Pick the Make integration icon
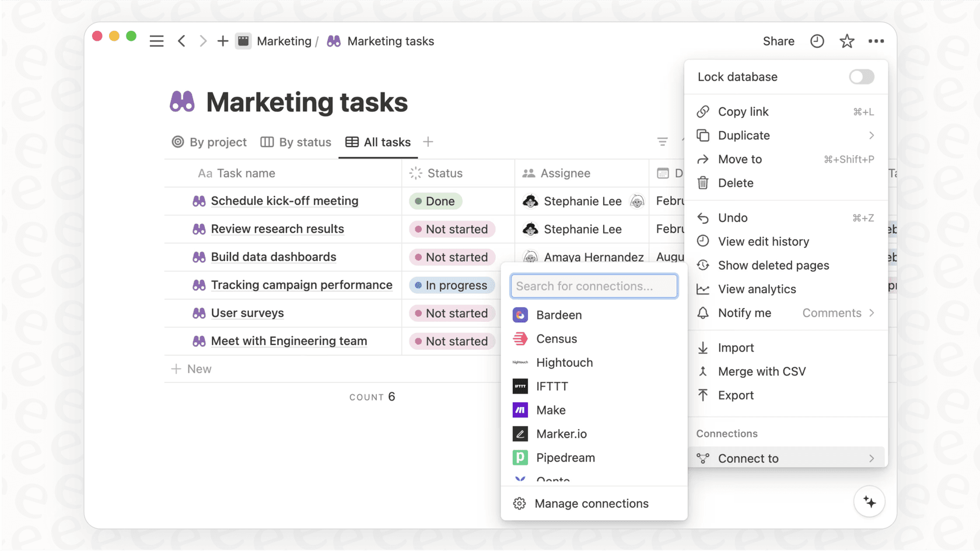Screen dimensions: 980x551 (x=520, y=410)
